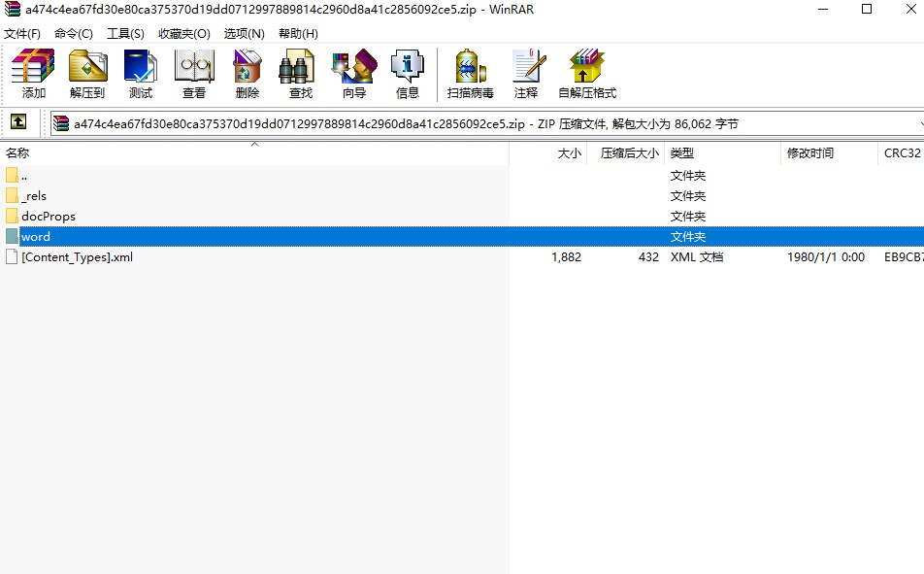Select the parent '..' folder icon
The width and height of the screenshot is (924, 574).
(x=12, y=175)
